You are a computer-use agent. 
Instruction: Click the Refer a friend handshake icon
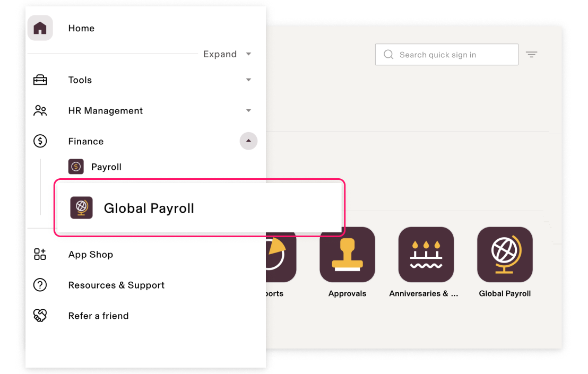tap(40, 316)
